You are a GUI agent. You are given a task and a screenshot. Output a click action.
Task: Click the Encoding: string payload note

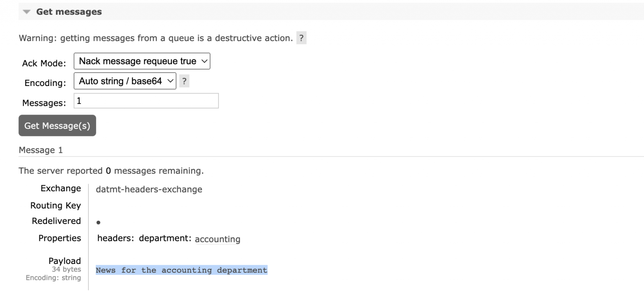pos(53,278)
